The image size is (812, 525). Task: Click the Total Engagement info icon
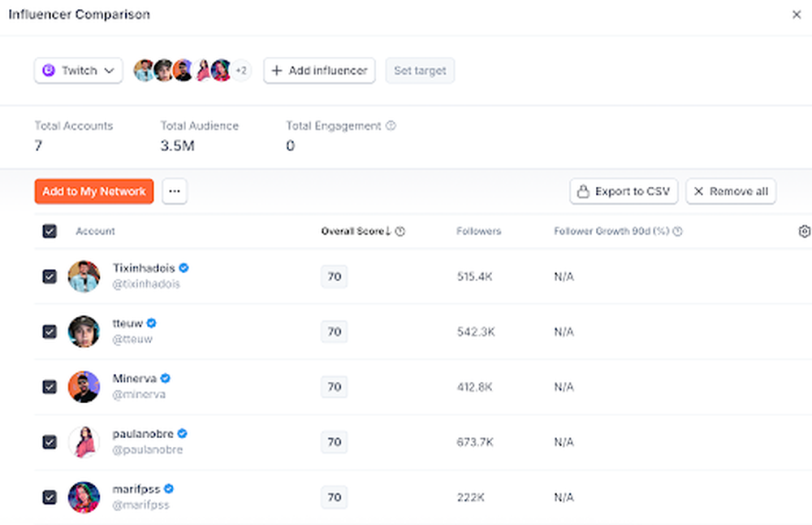(x=391, y=125)
